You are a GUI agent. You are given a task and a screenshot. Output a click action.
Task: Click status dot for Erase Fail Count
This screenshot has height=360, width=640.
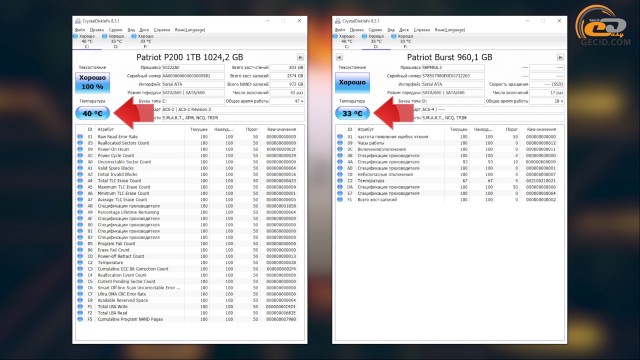click(80, 250)
